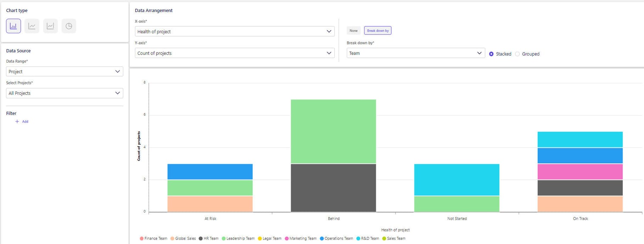Toggle Global Sales in the chart legend
Screen dimensions: 644x244
(x=183, y=238)
